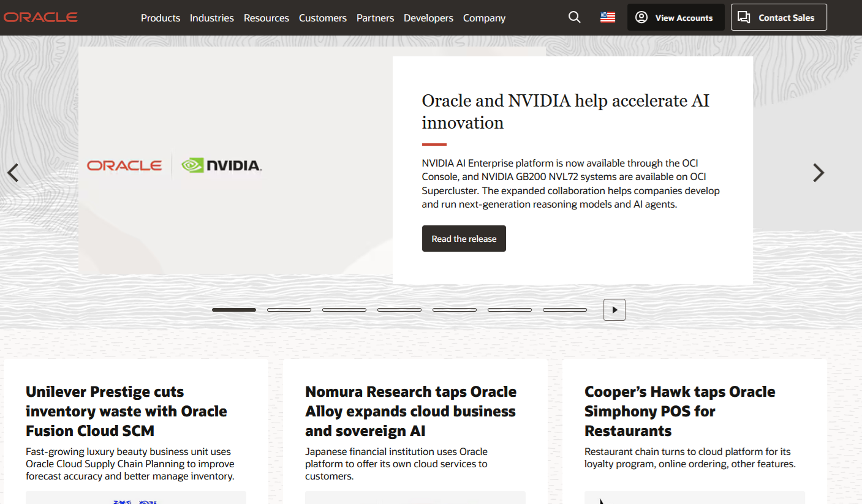Viewport: 862px width, 504px height.
Task: Click the 'Restaurant chain turns to cloud' description
Action: [x=690, y=458]
